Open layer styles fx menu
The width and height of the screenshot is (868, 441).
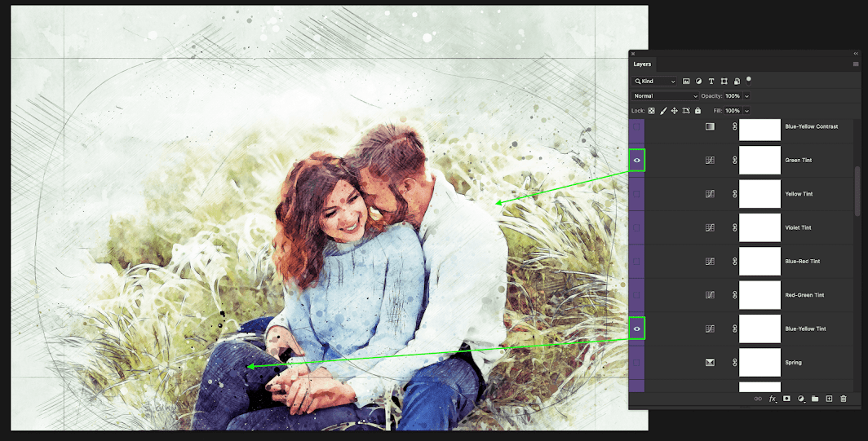point(773,399)
